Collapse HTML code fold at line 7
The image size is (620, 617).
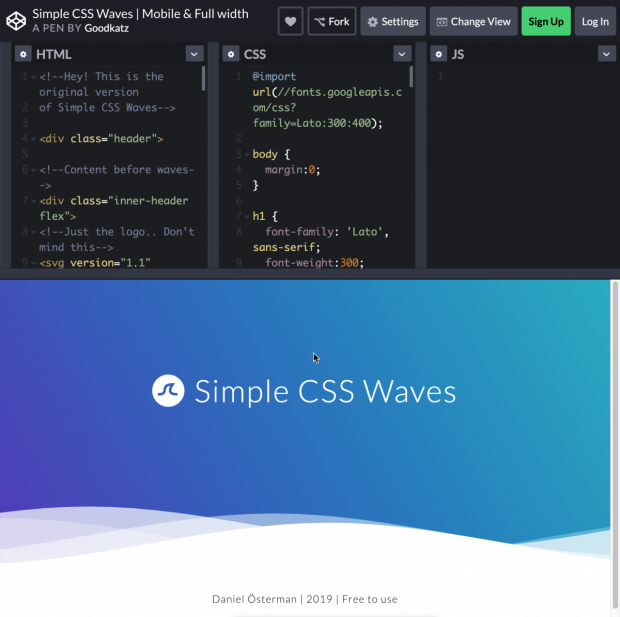coord(34,201)
